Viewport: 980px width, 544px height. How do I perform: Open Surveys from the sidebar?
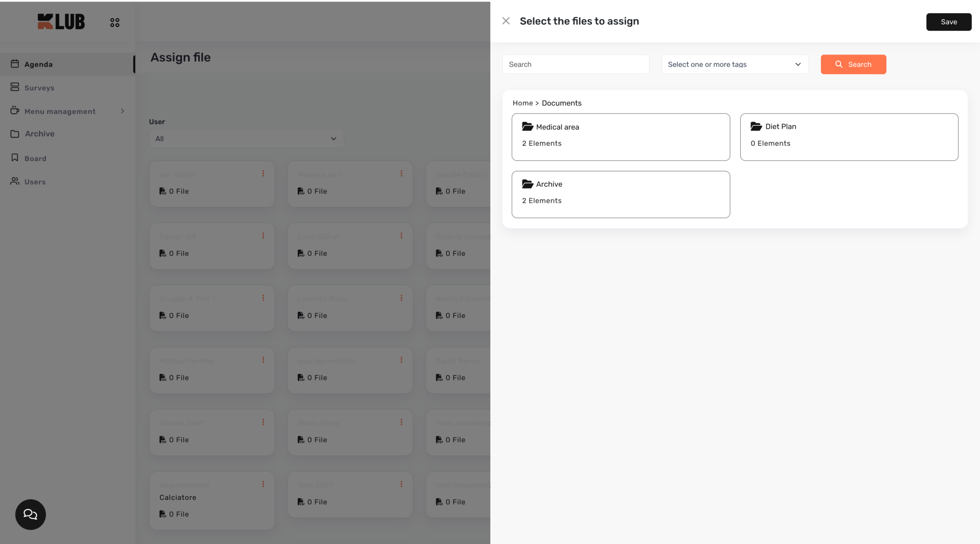[x=39, y=88]
